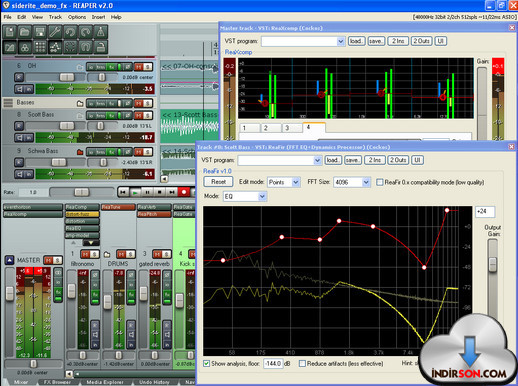Click the Rate slider handle
The height and width of the screenshot is (386, 518).
pos(82,192)
